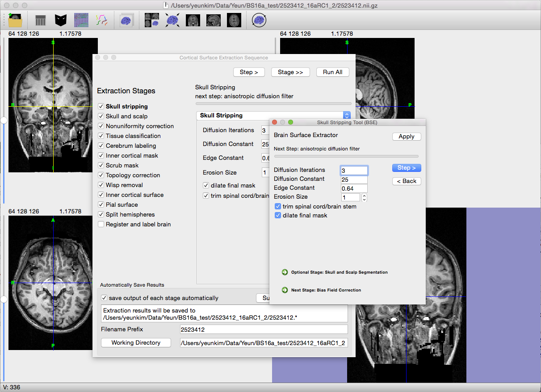Switch to the sagittal slice view icon
The width and height of the screenshot is (541, 392).
214,20
